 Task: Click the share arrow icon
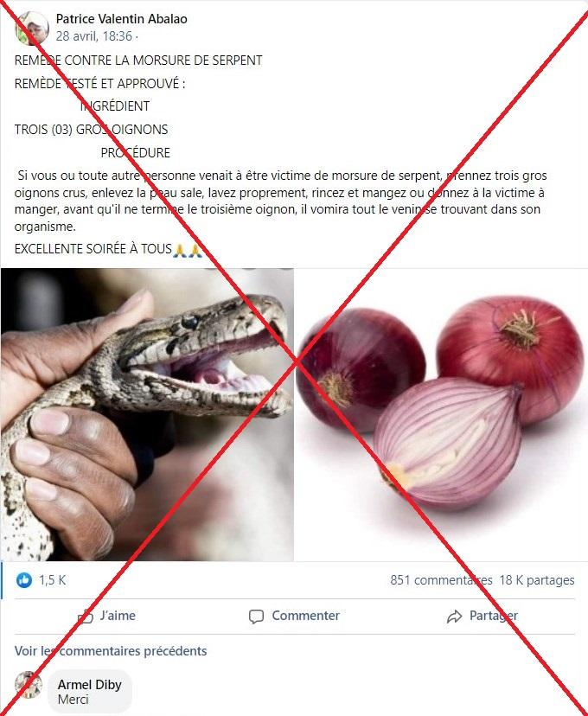click(x=454, y=617)
